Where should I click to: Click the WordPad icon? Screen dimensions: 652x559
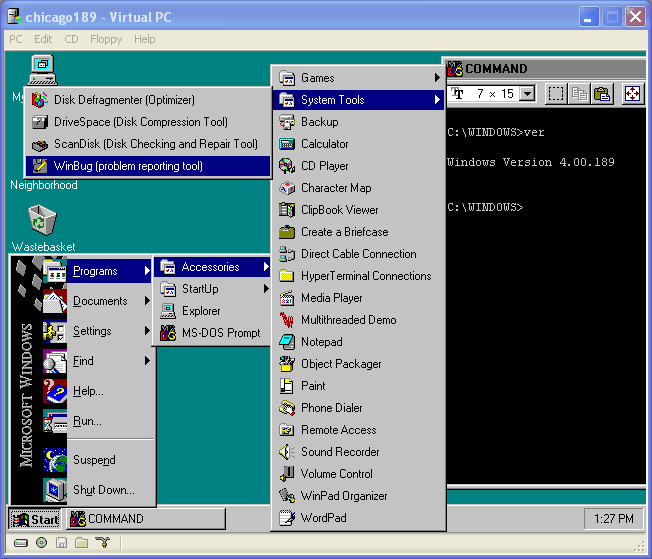(x=287, y=518)
